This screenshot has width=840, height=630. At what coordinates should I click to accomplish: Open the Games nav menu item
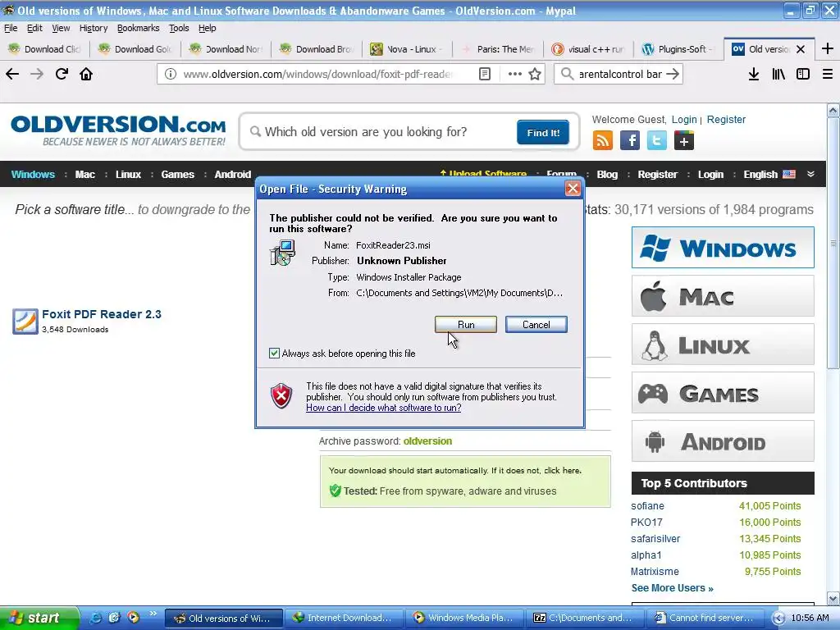177,175
